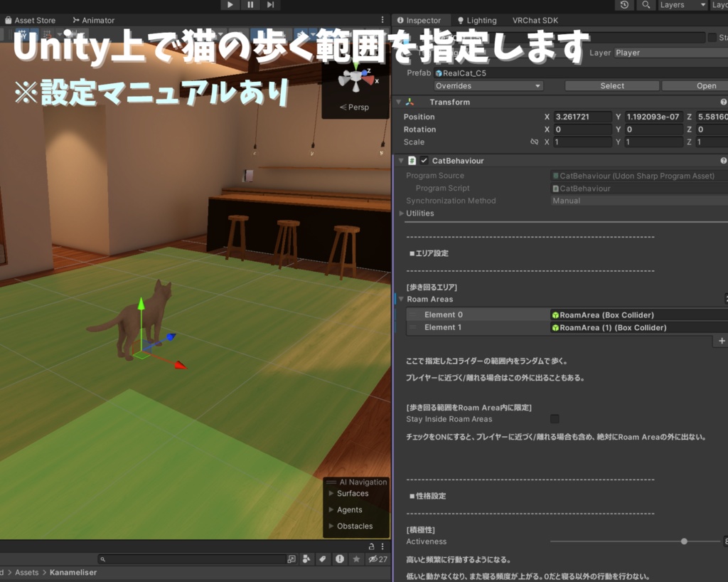Open the VRChat SDK tab
This screenshot has width=728, height=582.
(535, 20)
